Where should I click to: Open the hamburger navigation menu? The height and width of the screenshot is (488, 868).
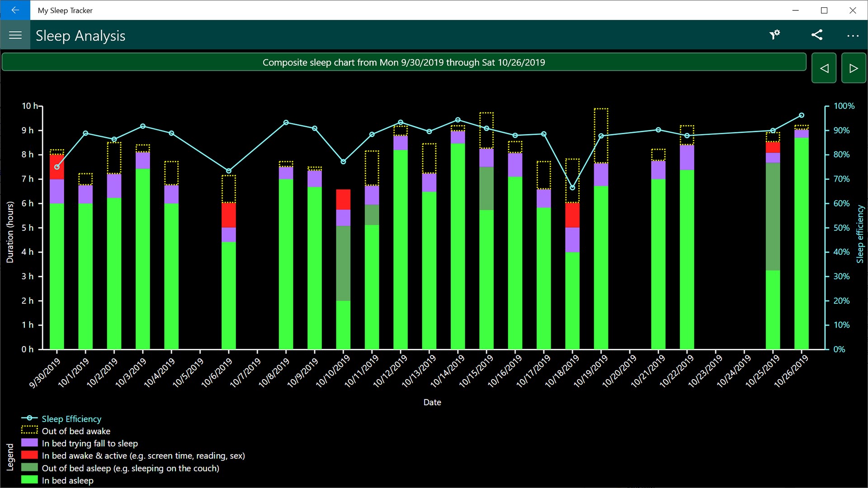click(x=15, y=35)
